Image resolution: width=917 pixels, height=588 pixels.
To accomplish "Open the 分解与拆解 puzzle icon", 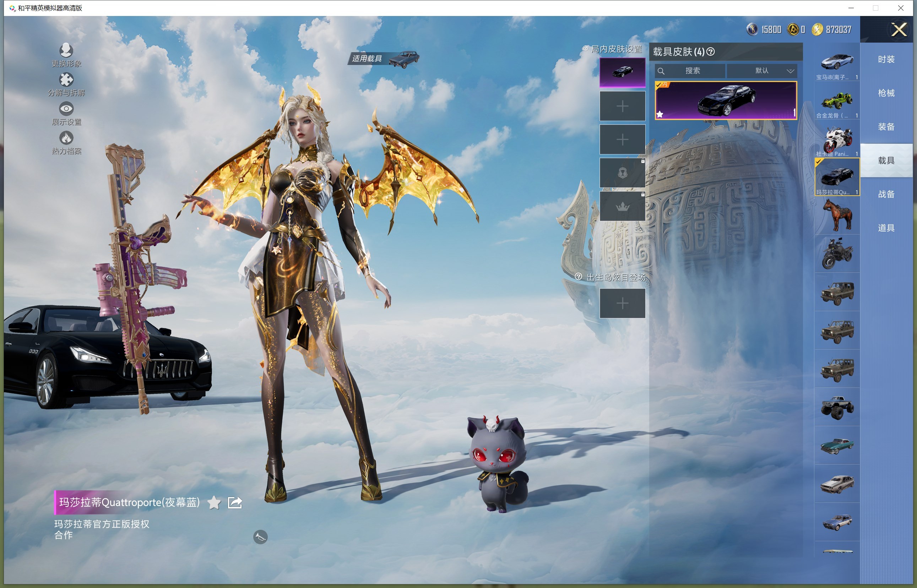I will pyautogui.click(x=66, y=80).
